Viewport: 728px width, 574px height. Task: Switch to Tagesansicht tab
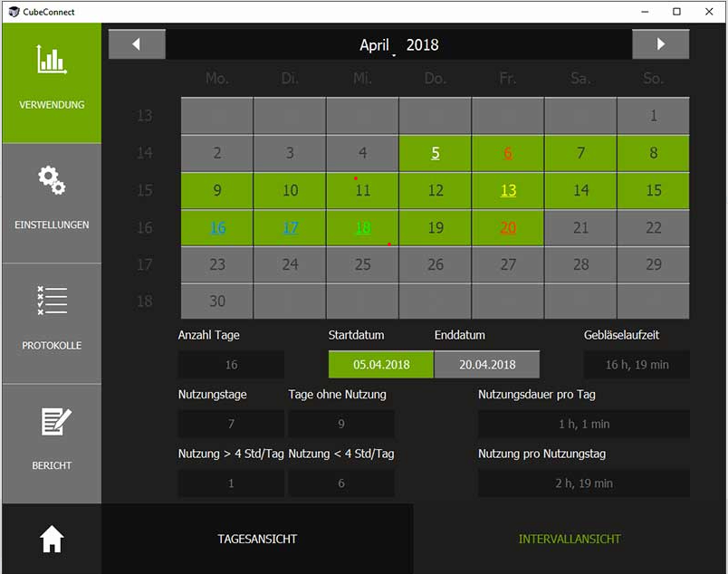point(257,539)
